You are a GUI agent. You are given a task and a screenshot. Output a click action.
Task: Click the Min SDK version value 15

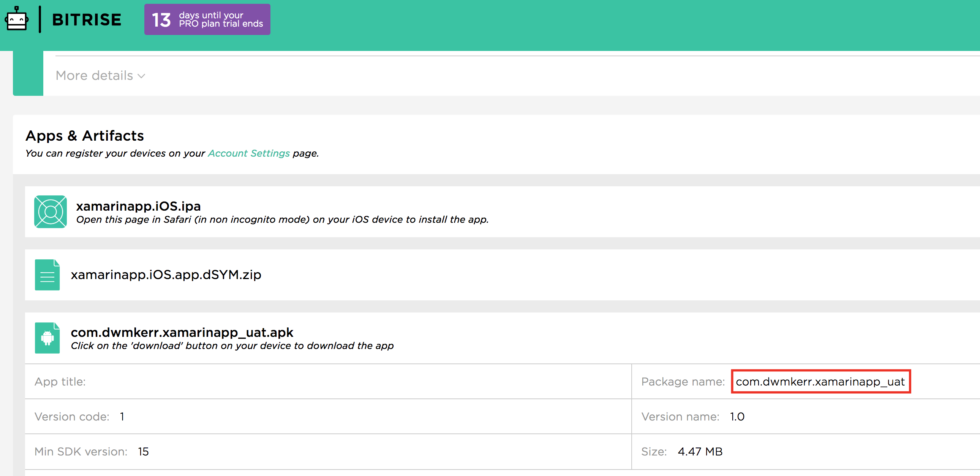(143, 452)
